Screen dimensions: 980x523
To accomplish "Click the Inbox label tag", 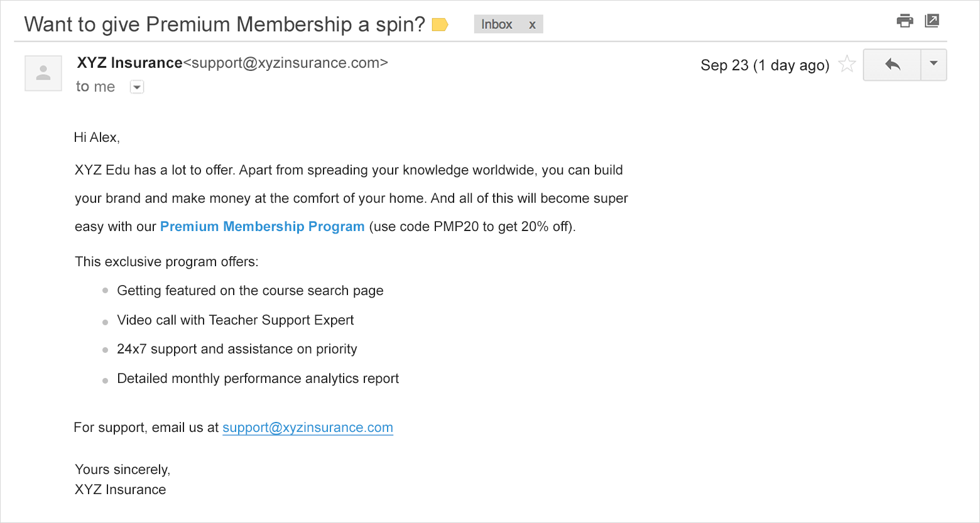I will 496,24.
